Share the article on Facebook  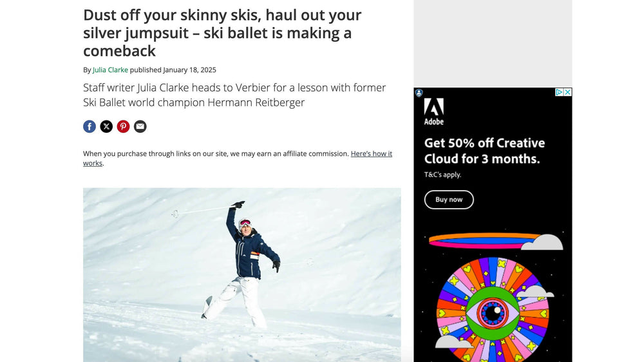90,126
